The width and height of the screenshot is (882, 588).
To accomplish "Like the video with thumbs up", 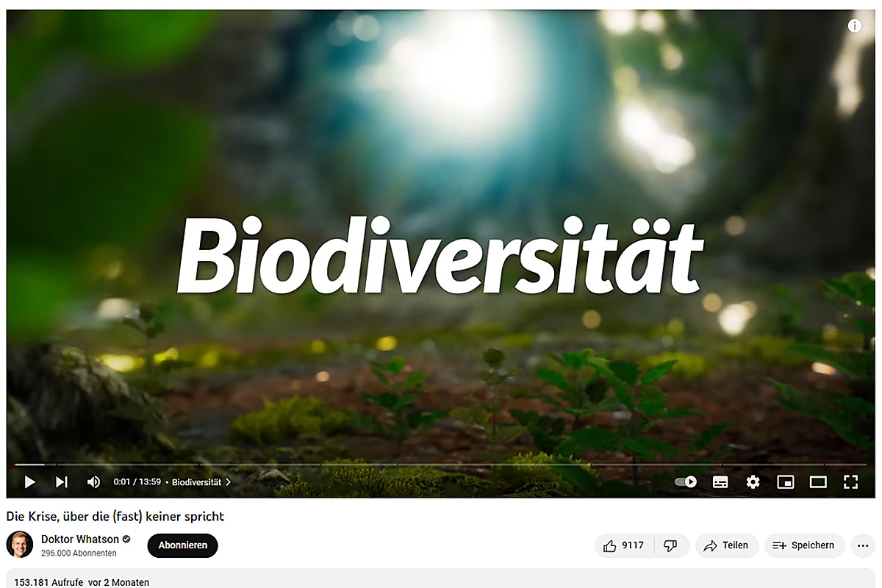I will 623,545.
